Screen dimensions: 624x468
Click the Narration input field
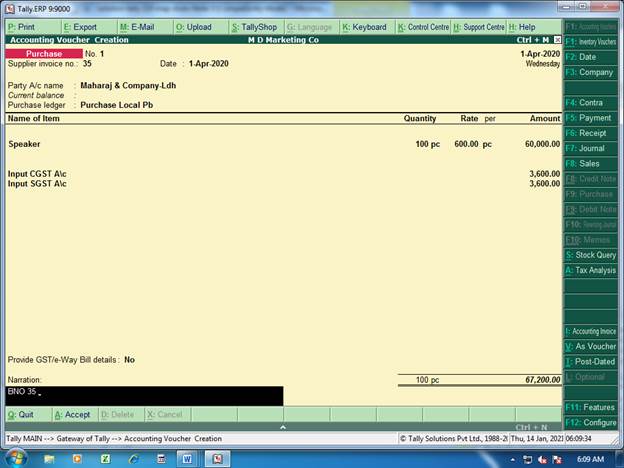tap(144, 396)
